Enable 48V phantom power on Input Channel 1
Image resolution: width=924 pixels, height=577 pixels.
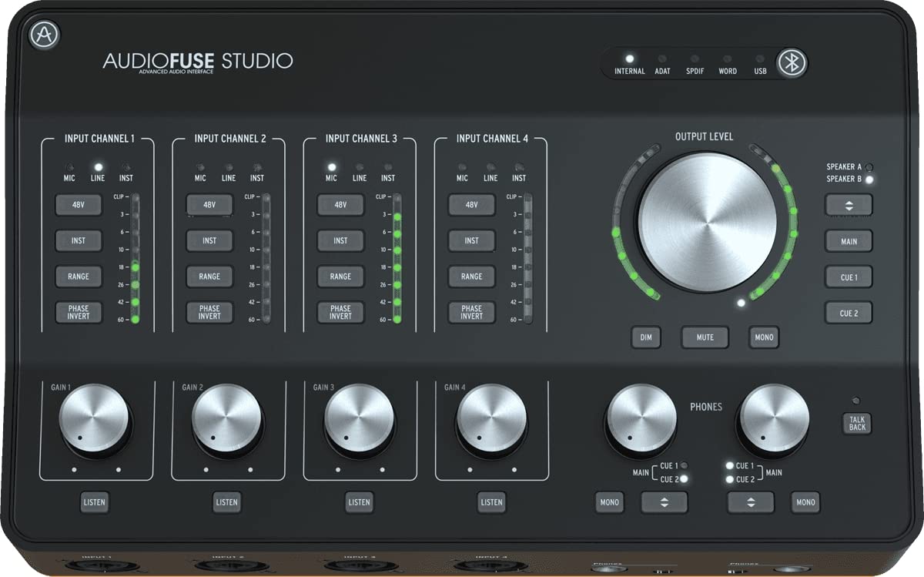tap(78, 204)
